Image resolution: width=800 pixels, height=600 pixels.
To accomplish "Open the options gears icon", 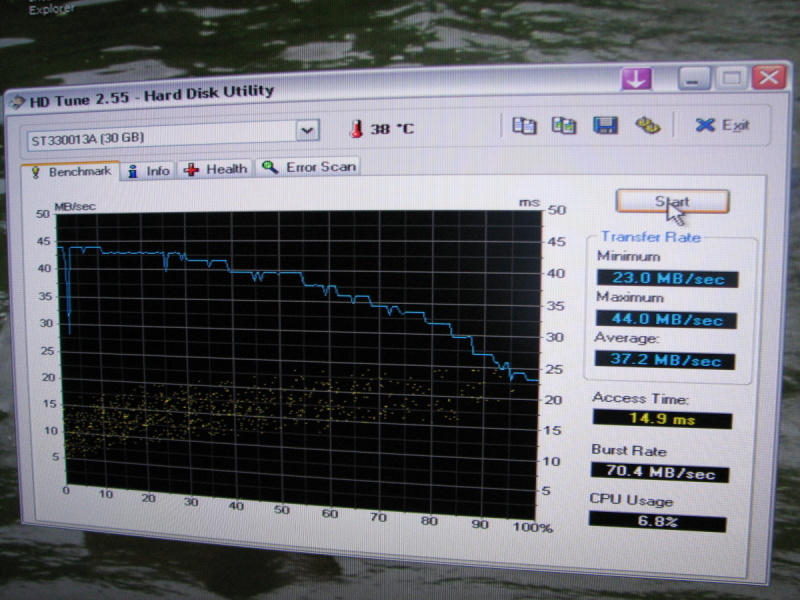I will click(647, 125).
